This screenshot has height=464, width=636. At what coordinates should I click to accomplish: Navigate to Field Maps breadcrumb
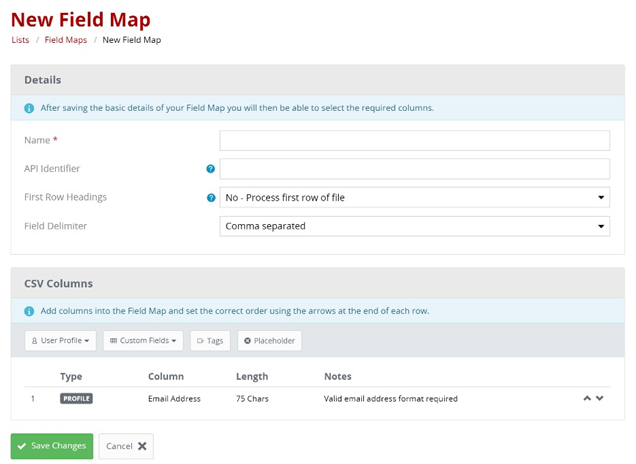pos(65,40)
